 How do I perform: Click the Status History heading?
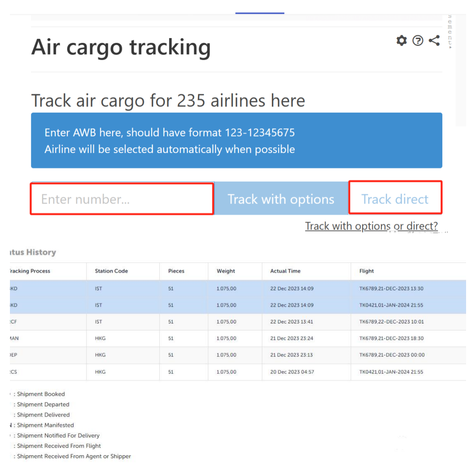tap(32, 252)
